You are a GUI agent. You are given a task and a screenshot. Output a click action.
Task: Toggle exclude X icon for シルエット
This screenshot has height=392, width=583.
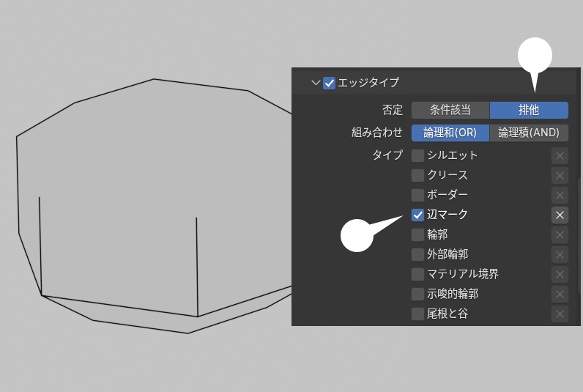560,156
